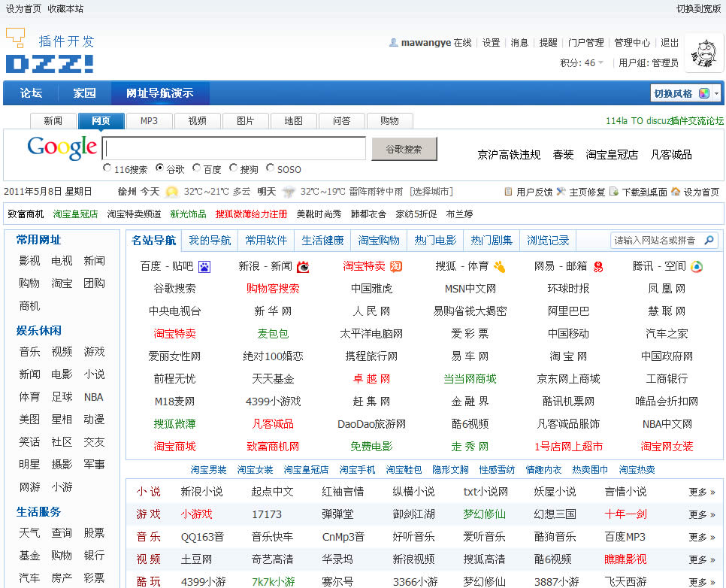The image size is (726, 588).
Task: Click NBA in the 娱乐休闲 sidebar
Action: click(93, 397)
